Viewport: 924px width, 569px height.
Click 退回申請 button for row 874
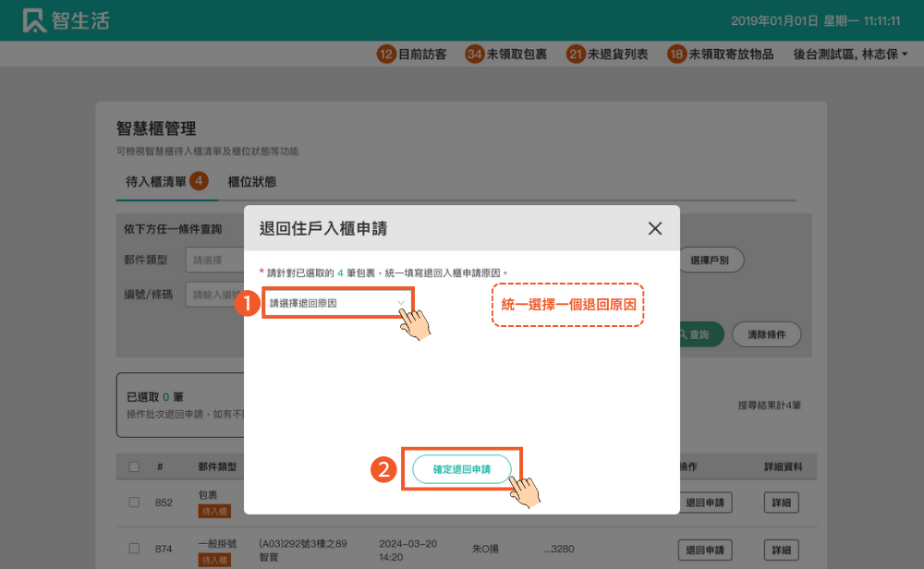point(705,550)
